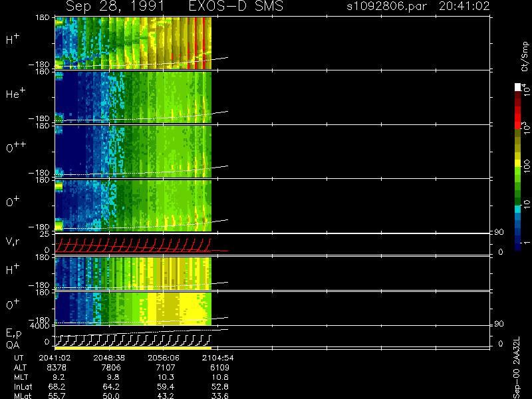532x399 pixels.
Task: Click the 'E,p' panel label
Action: (x=13, y=334)
